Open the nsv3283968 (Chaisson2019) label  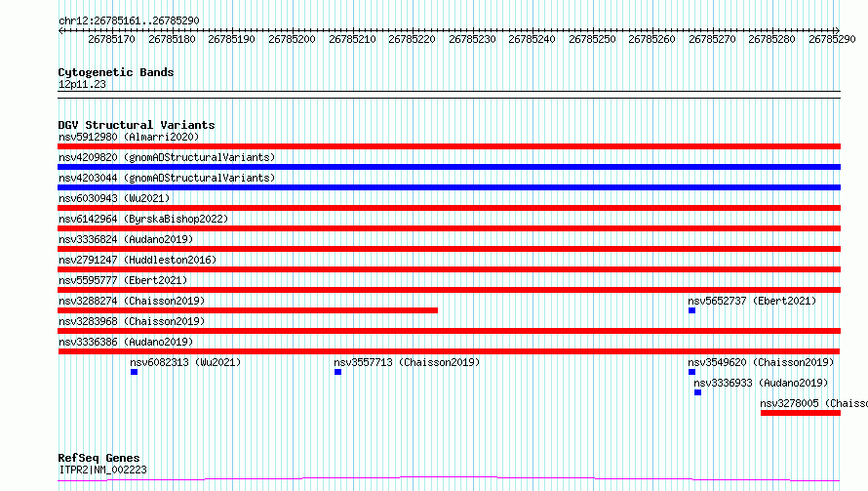pos(132,321)
